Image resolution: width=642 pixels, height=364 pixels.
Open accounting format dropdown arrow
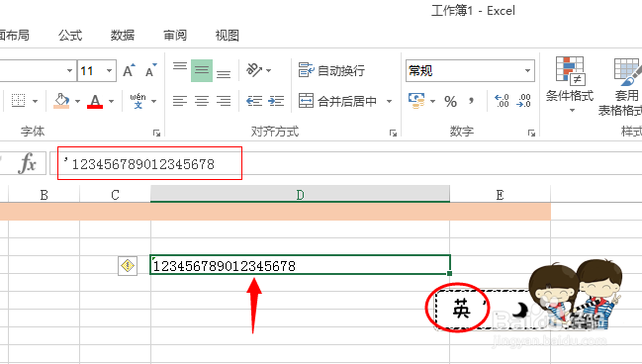point(432,101)
